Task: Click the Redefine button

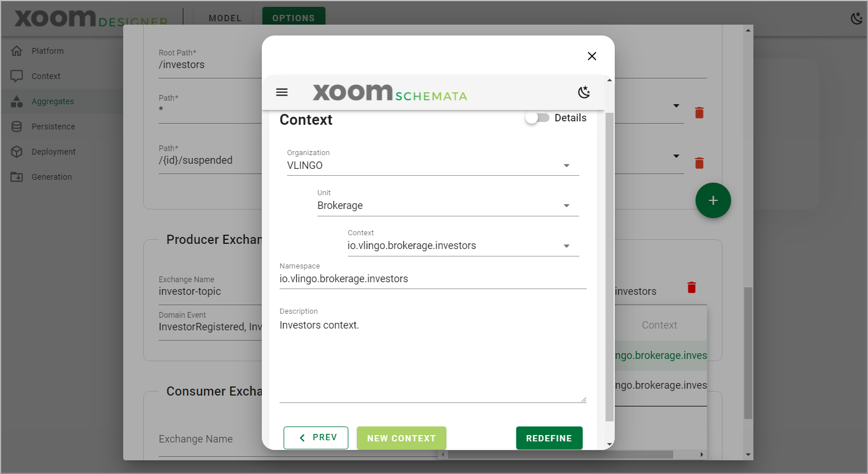Action: point(549,438)
